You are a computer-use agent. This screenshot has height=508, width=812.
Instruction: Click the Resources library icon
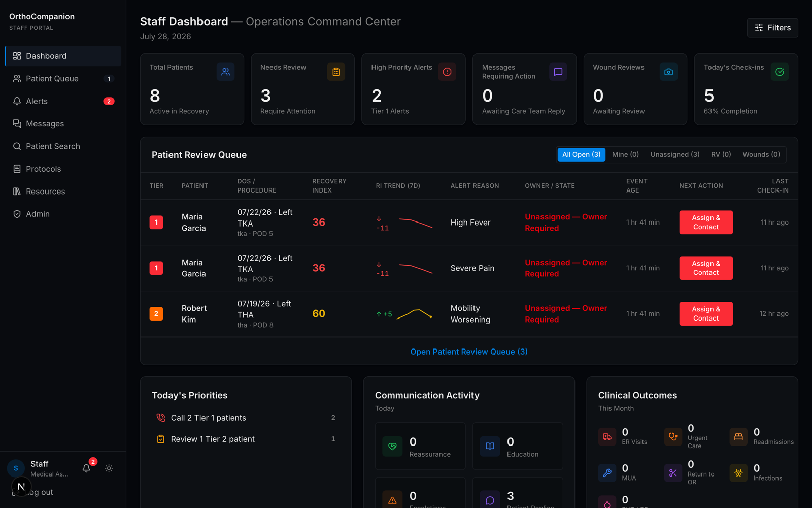[17, 192]
